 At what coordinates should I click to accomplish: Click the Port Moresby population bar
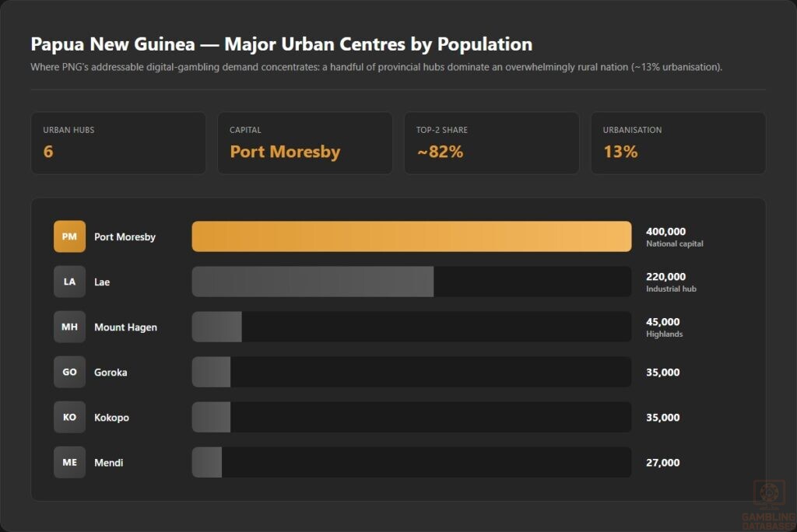pos(412,236)
